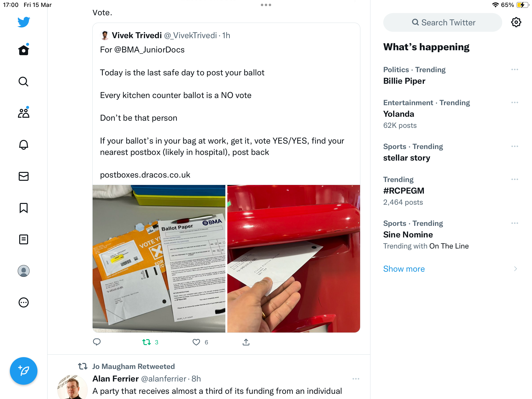This screenshot has height=399, width=532.
Task: Open Notifications bell icon
Action: coord(24,145)
